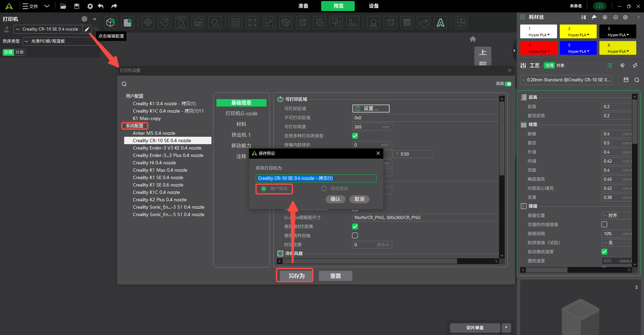Click the assembly puzzle icon

tap(461, 23)
